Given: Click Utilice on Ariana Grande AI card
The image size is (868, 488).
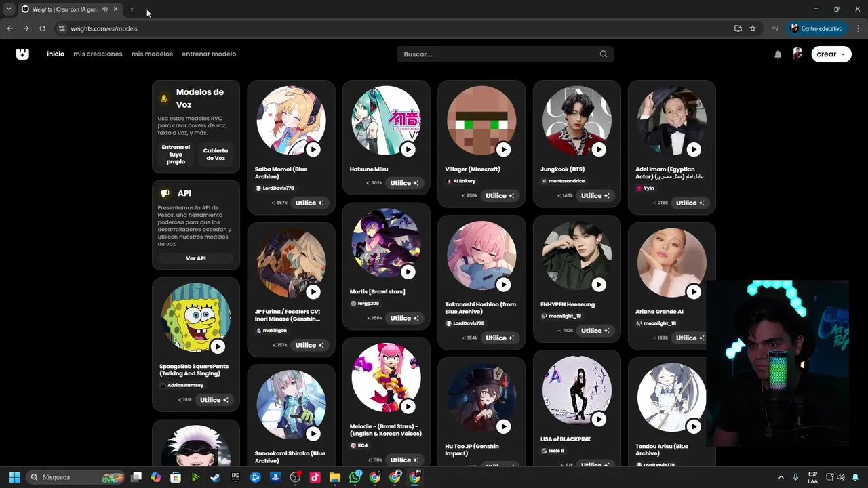Looking at the screenshot, I should point(690,338).
